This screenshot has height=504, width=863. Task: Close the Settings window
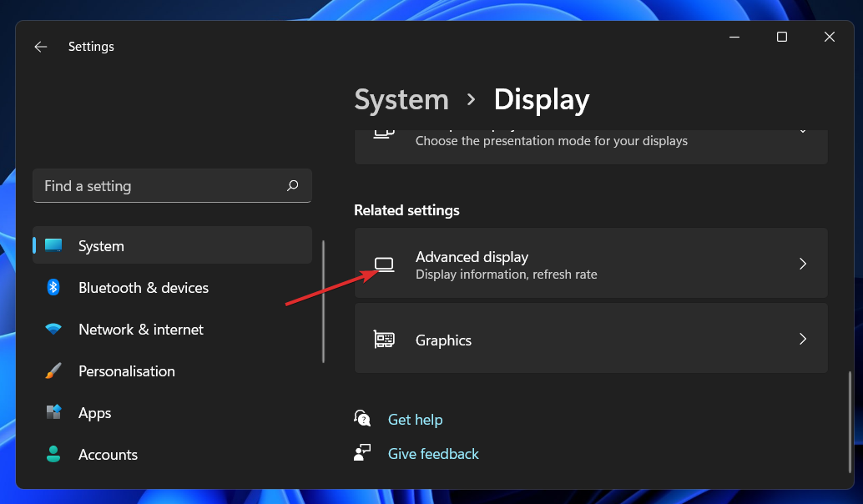pos(830,37)
